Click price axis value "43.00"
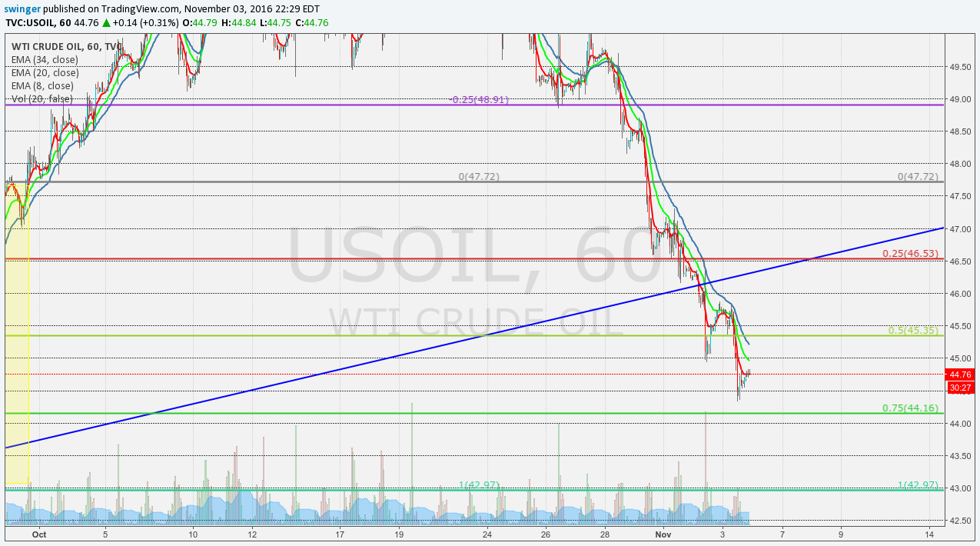The height and width of the screenshot is (546, 980). pyautogui.click(x=960, y=488)
